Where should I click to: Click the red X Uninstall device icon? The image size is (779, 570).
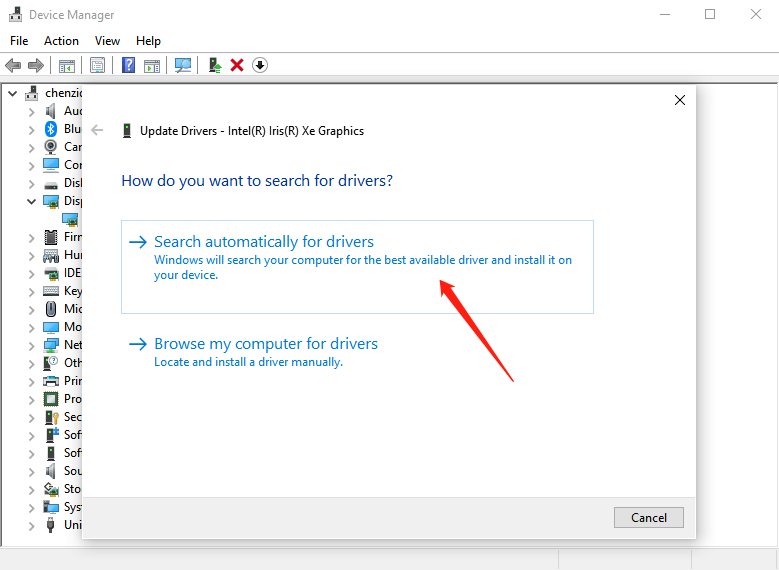pos(237,65)
